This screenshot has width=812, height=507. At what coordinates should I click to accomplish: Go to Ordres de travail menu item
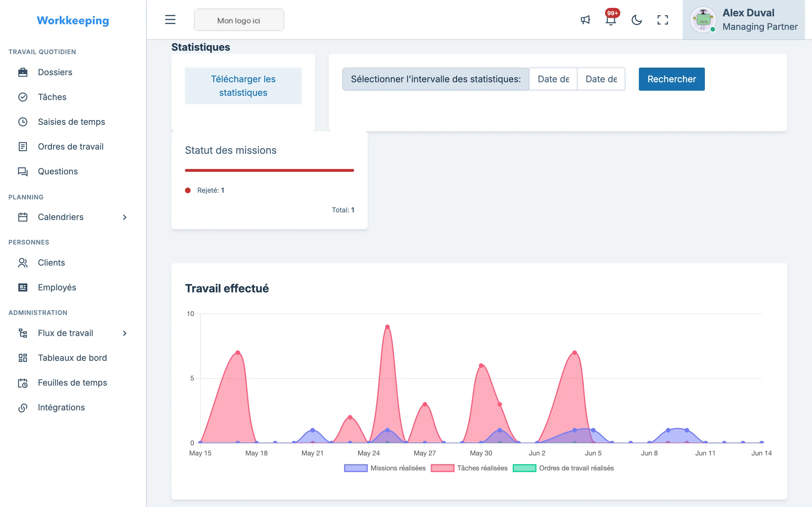[x=71, y=146]
